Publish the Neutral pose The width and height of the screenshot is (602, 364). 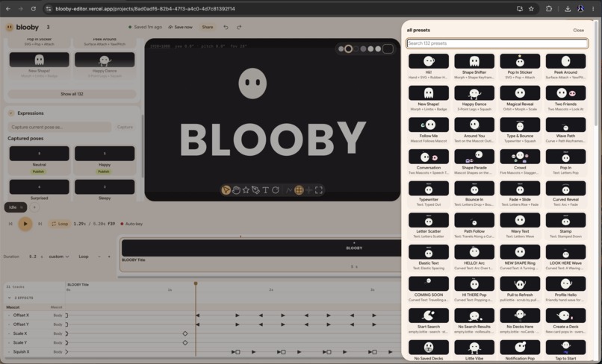point(38,172)
